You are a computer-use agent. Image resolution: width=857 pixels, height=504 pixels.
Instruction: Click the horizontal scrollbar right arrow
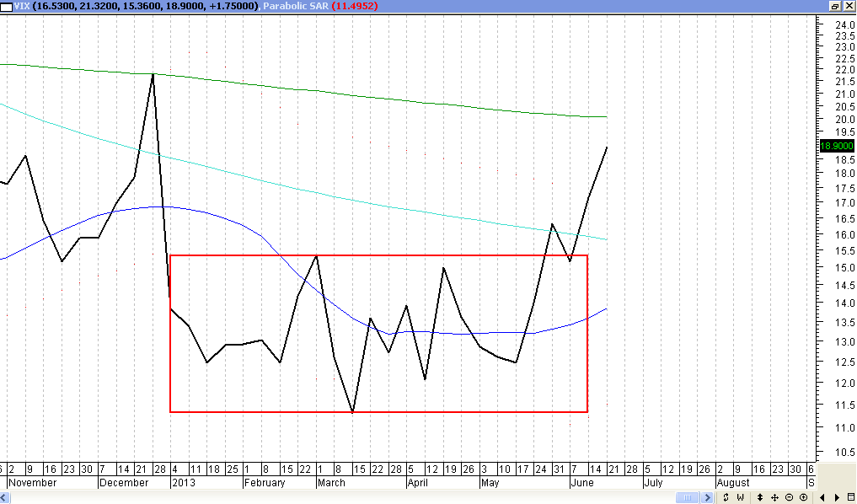pyautogui.click(x=708, y=497)
